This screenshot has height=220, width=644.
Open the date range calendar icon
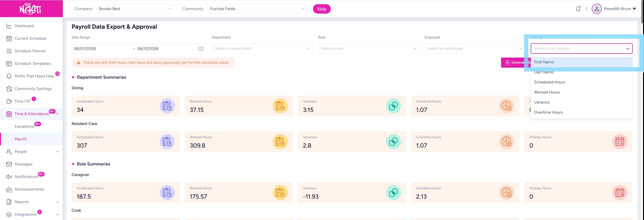(201, 49)
